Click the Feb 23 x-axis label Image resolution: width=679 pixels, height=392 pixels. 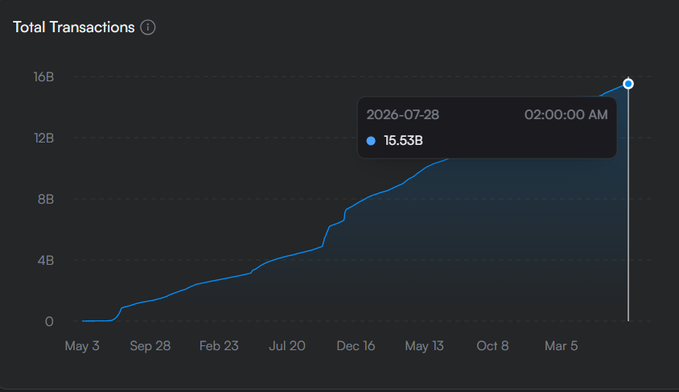(x=219, y=346)
